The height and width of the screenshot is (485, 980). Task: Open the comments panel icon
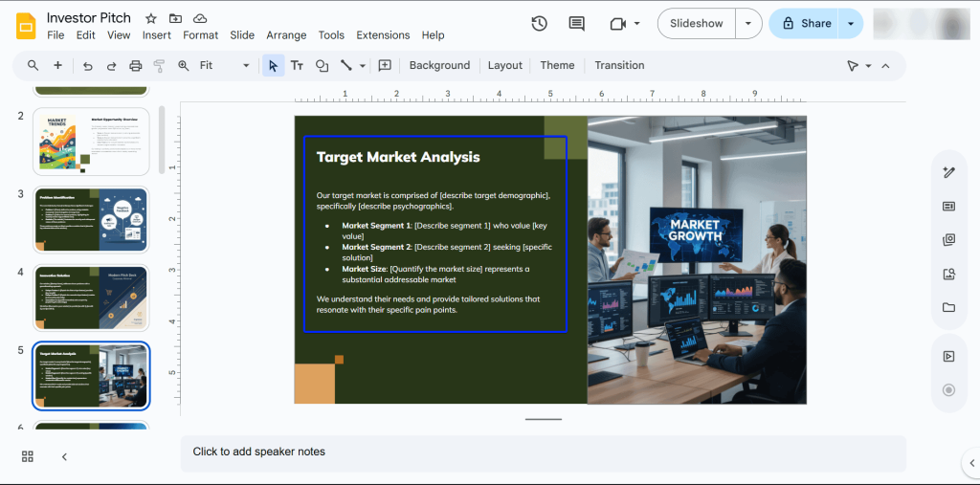click(x=576, y=24)
